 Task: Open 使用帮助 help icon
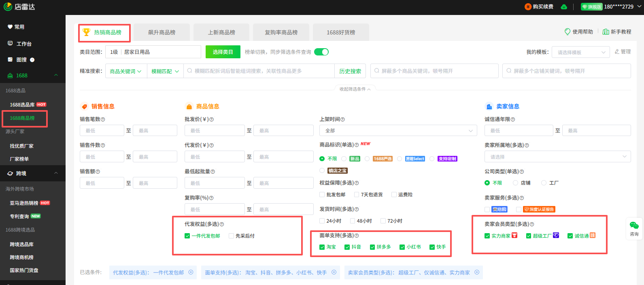point(567,32)
